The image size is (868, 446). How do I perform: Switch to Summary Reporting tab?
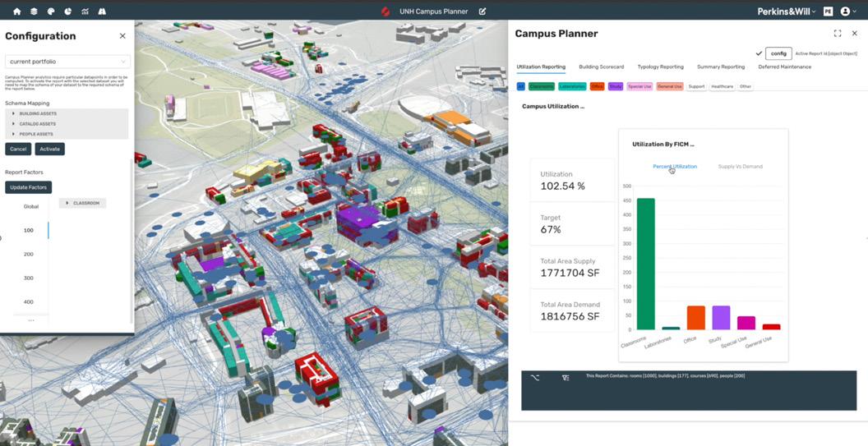pos(721,67)
